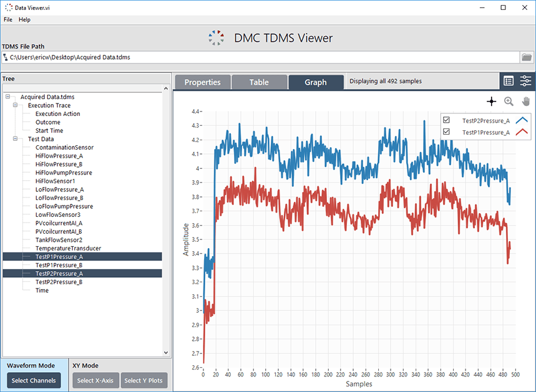Open graph settings sliders icon

pos(526,81)
